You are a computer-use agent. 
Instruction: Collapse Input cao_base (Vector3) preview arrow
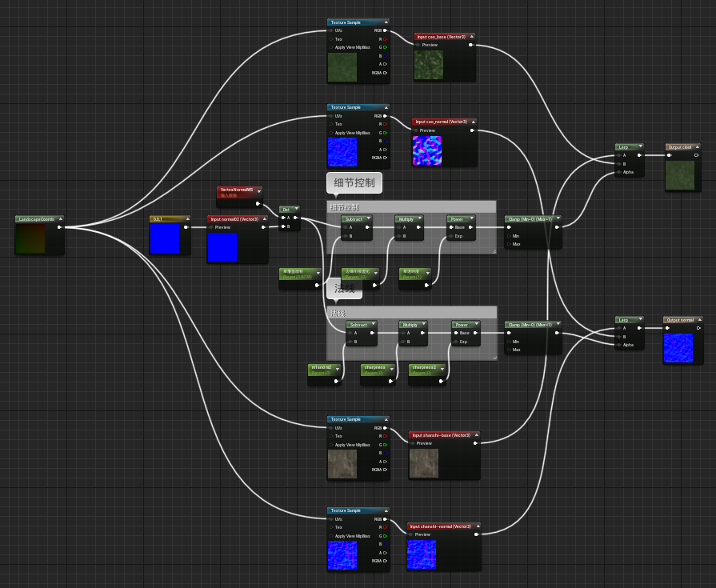pyautogui.click(x=472, y=37)
